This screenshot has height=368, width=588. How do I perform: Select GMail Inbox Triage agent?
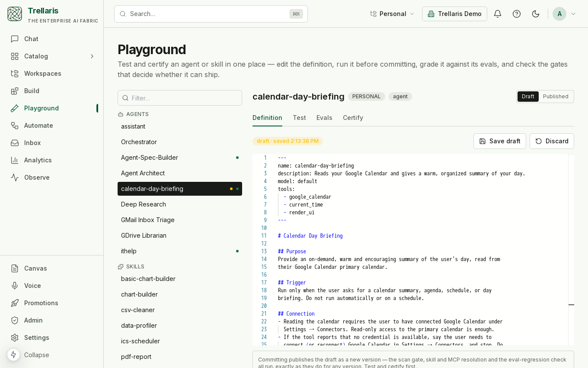(x=180, y=220)
